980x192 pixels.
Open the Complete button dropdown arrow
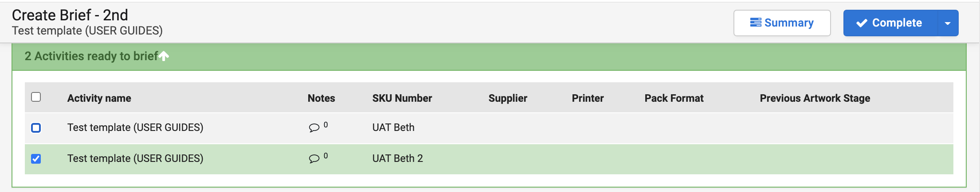coord(948,23)
